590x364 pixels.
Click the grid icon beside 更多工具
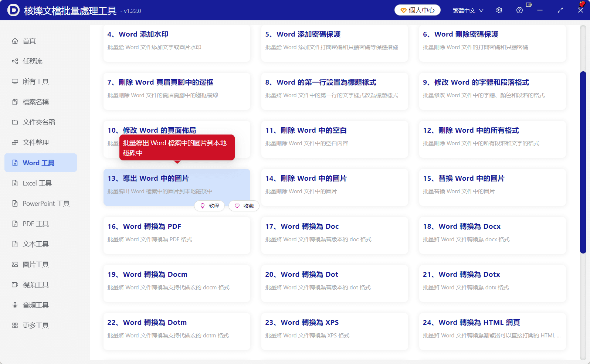click(15, 326)
